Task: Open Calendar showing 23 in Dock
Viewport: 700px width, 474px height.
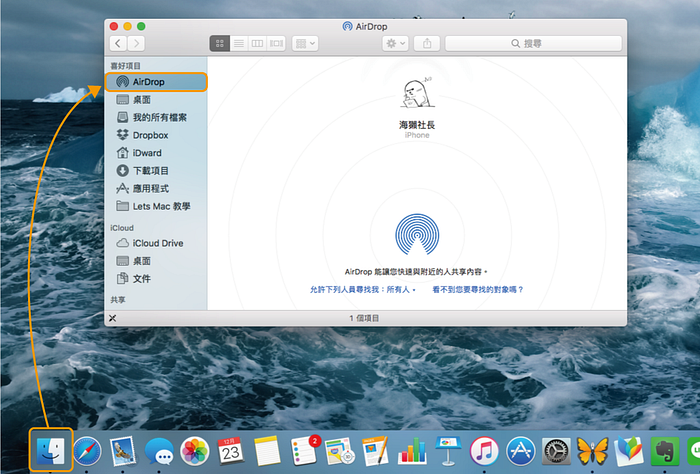Action: click(x=230, y=451)
